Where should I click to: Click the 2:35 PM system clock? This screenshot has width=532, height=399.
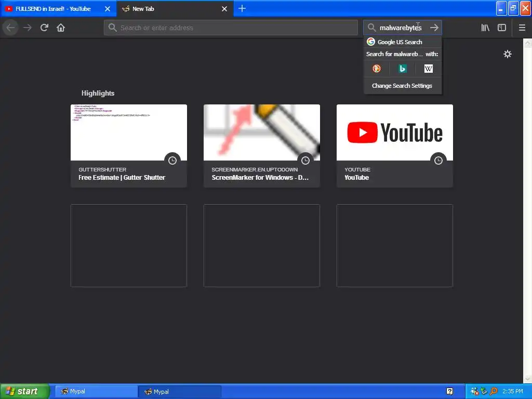click(513, 391)
